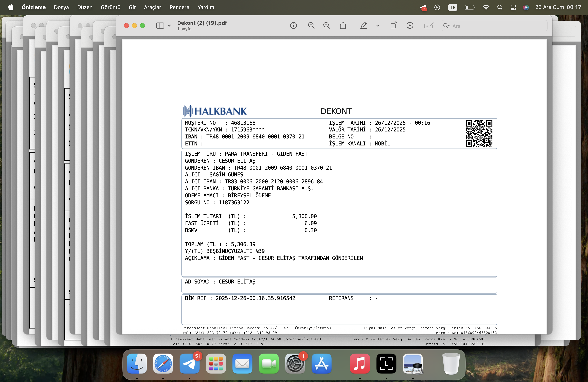Click the Telegram menu bar status icon
Viewport: 588px width, 382px height.
point(423,8)
